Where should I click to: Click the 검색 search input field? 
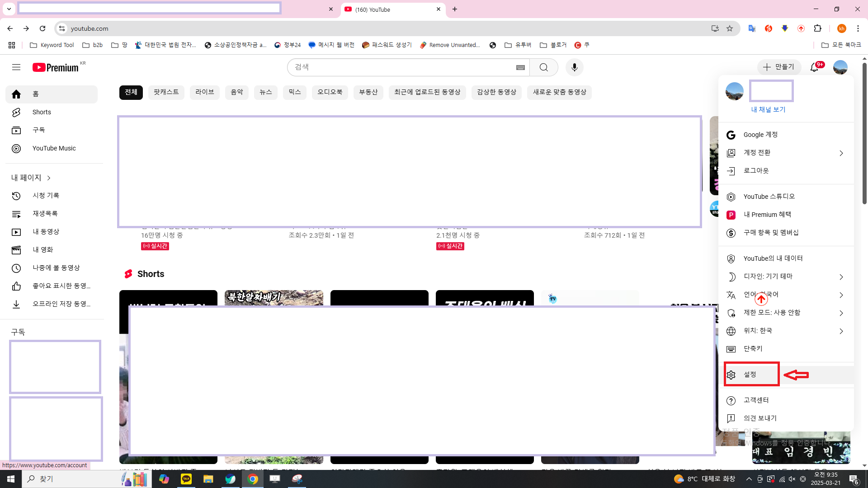(402, 67)
